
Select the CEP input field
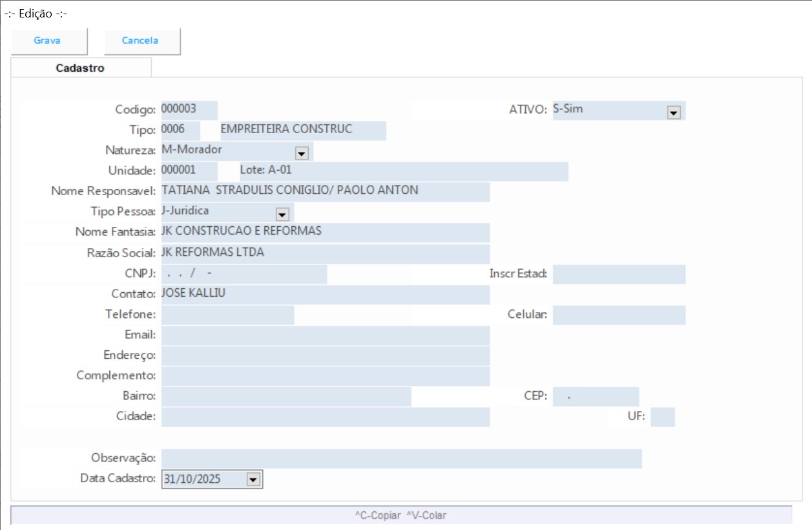tap(595, 396)
